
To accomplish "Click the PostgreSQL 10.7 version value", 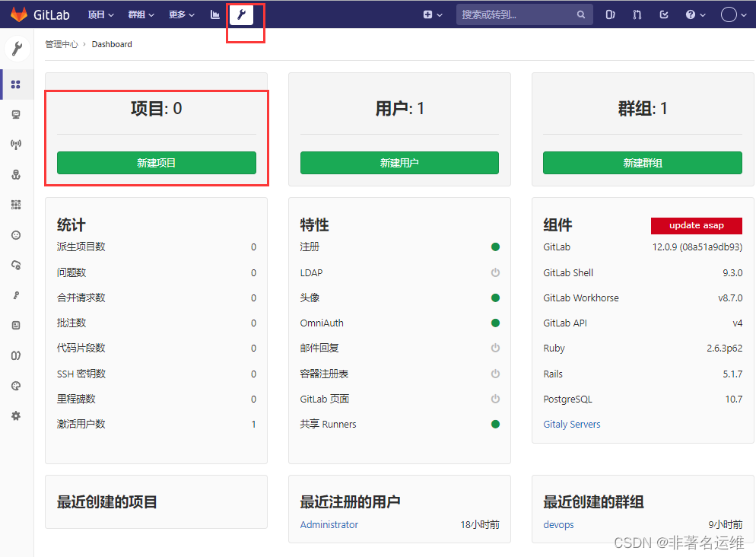I will click(734, 399).
